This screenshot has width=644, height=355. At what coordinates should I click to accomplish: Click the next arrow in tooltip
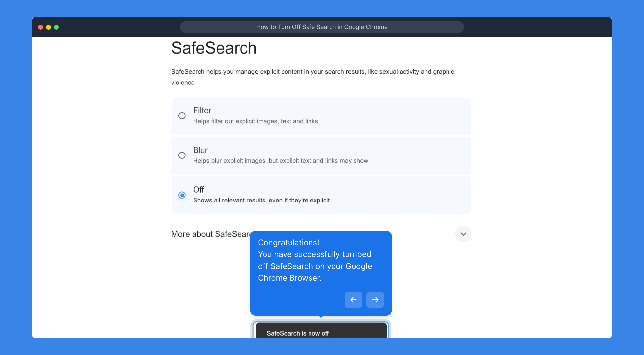(375, 300)
